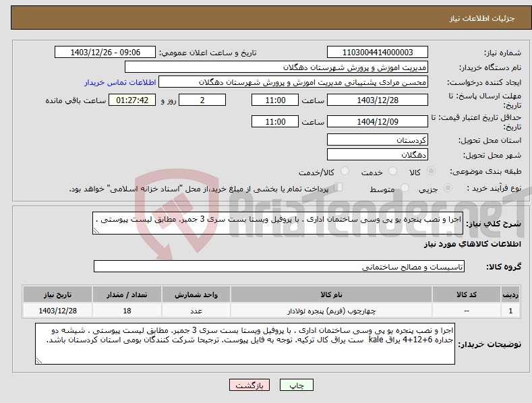532x403 pixels.
Task: Click the price validity time 11:00 field
Action: click(275, 121)
